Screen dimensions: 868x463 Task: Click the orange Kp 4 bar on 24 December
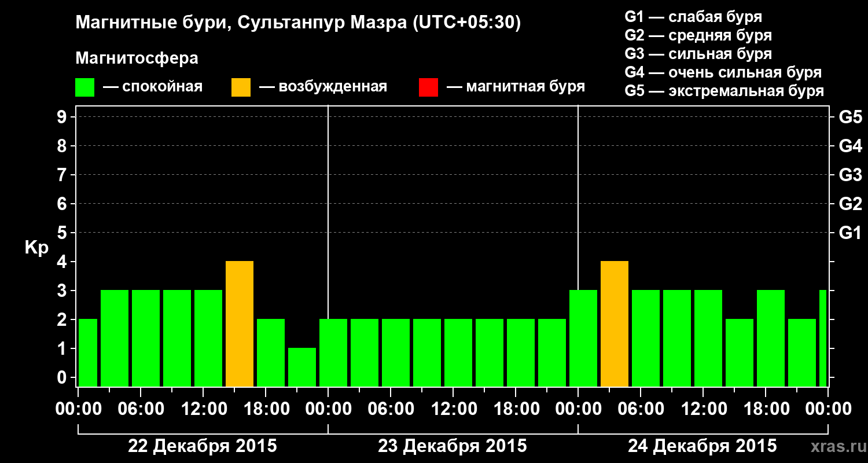[615, 324]
